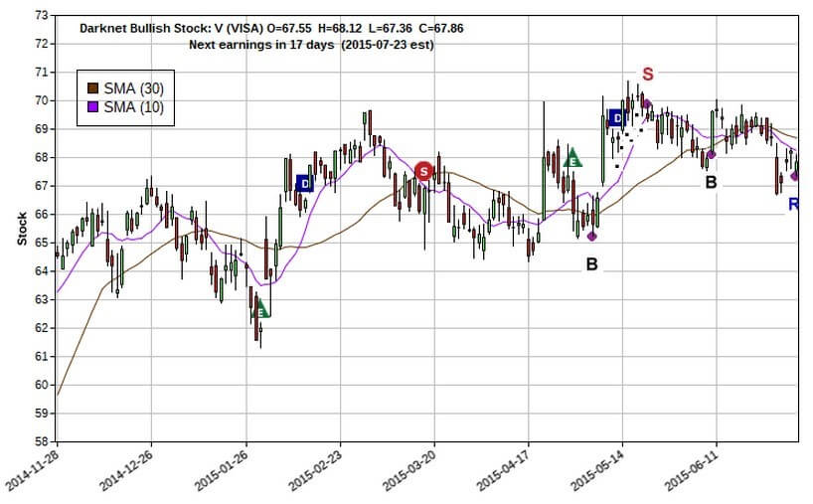Click the Darknet Bullish Stock chart title
813x504 pixels.
coord(270,28)
